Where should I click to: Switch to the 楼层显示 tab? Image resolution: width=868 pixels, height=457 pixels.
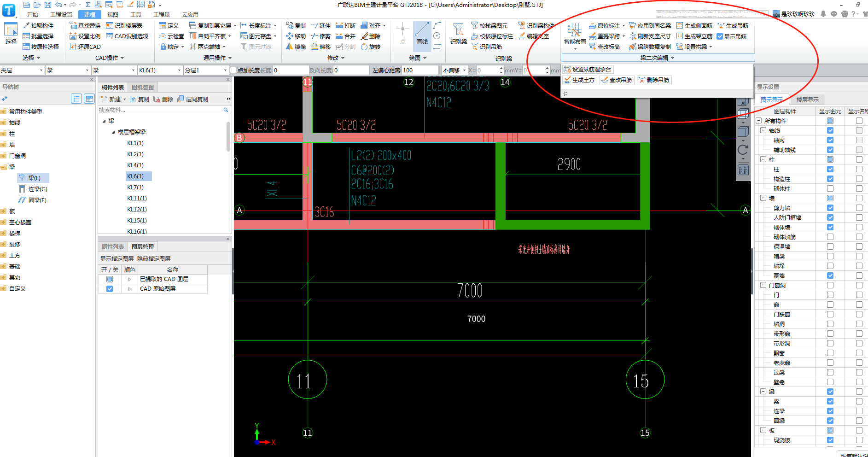808,100
